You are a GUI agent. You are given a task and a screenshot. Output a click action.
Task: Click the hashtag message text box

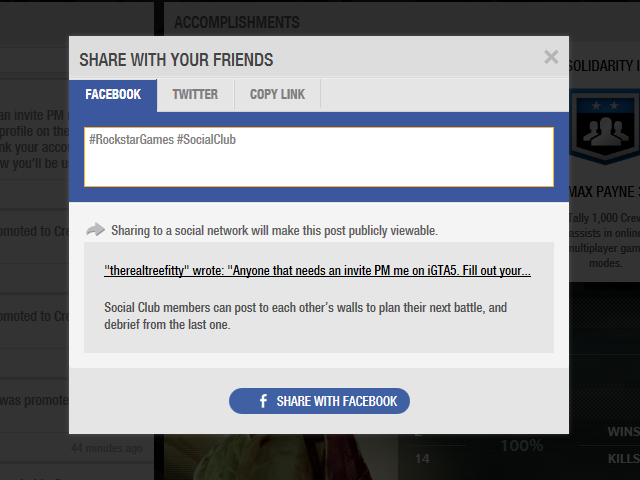(319, 157)
